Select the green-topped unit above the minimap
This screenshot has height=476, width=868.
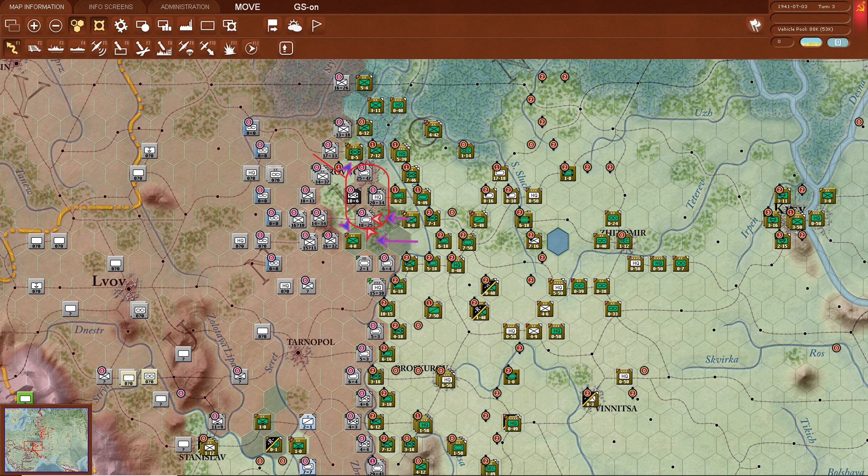point(25,398)
